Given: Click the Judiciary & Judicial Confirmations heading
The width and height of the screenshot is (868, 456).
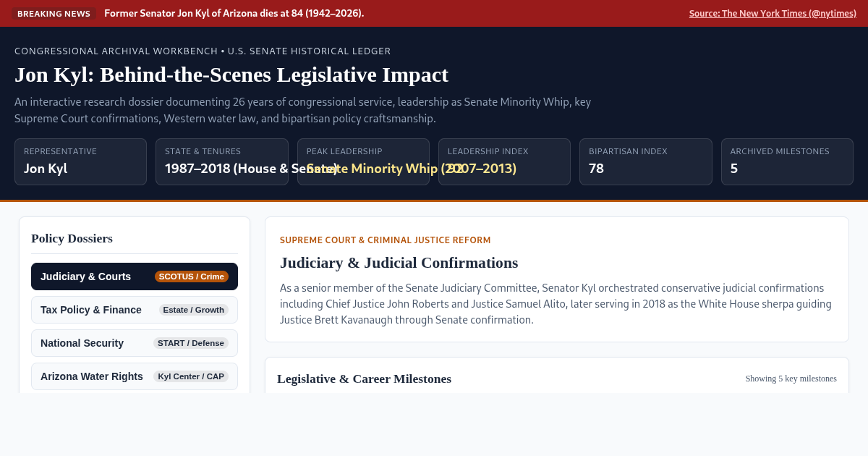Looking at the screenshot, I should [399, 263].
